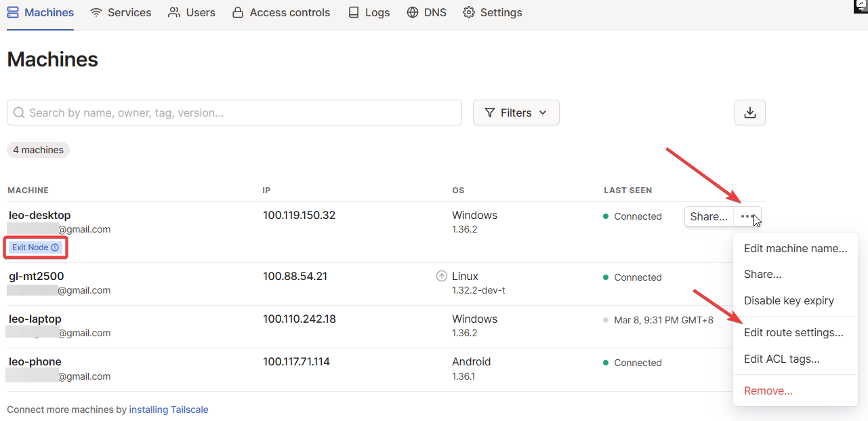Click the IP column header

267,191
